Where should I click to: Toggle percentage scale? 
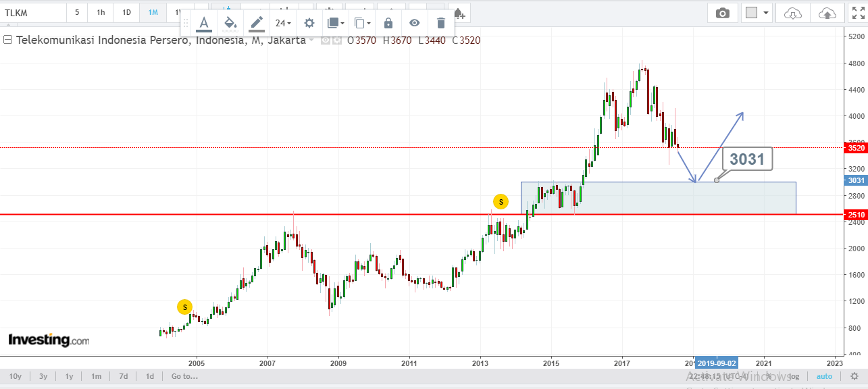769,376
